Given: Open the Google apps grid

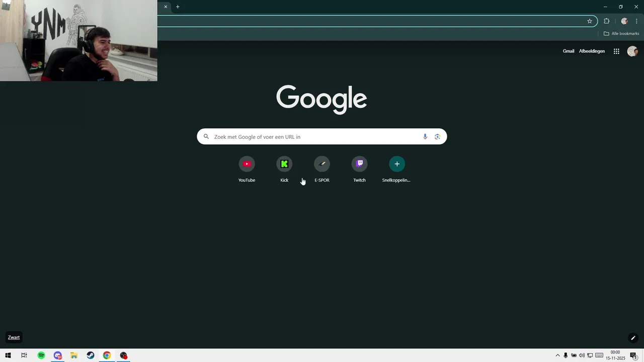Looking at the screenshot, I should click(x=616, y=51).
